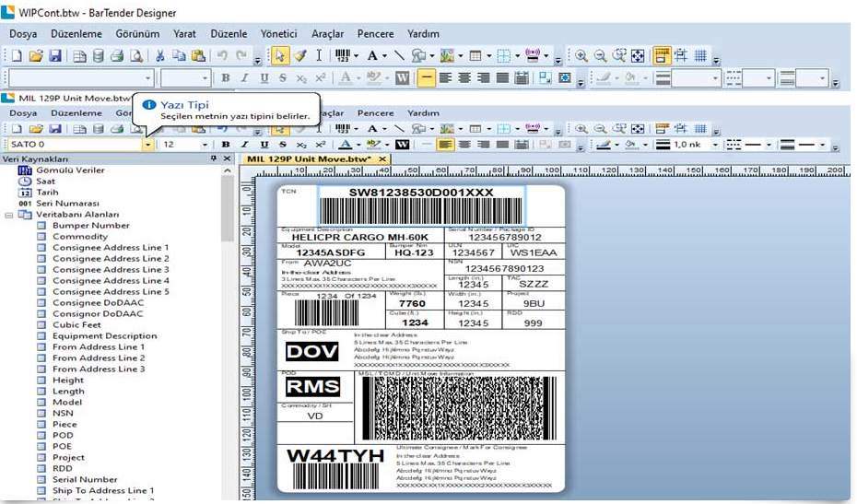Click the Save icon in WIPCont.btw toolbar
This screenshot has height=504, width=857.
(55, 56)
